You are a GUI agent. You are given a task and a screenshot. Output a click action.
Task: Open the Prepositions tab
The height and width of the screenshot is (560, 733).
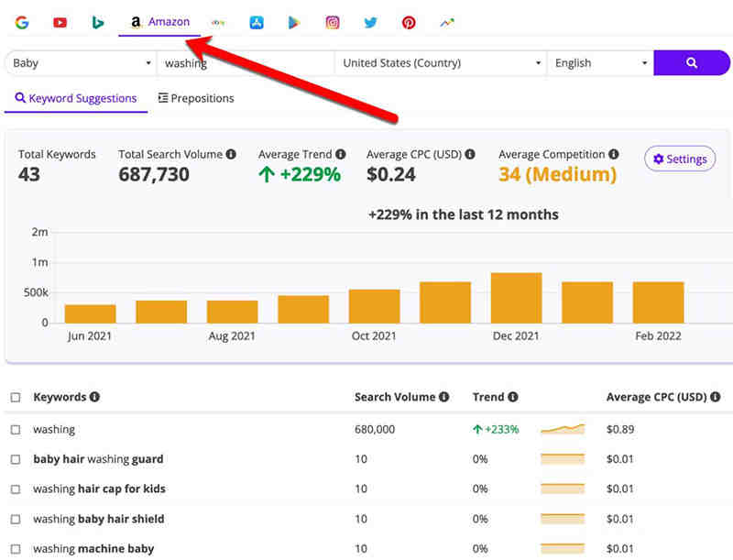196,98
